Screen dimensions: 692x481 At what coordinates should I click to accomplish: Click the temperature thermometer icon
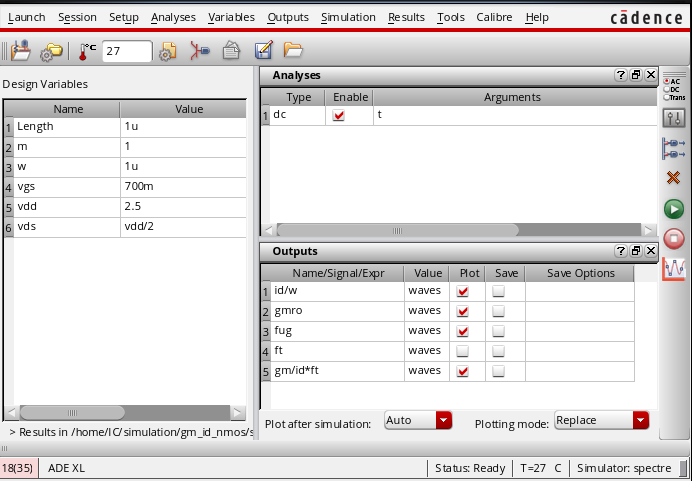pos(87,52)
